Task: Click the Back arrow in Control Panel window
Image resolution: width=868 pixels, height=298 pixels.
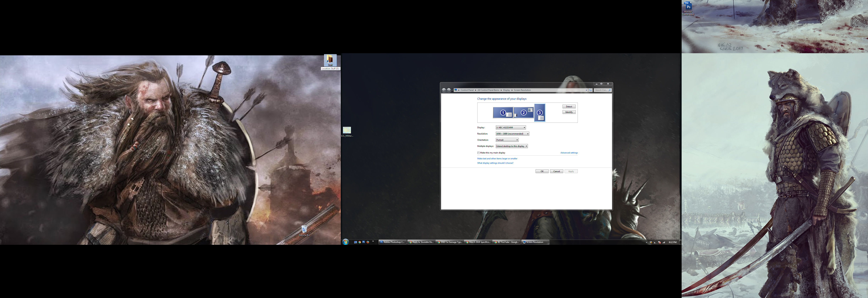Action: (444, 90)
